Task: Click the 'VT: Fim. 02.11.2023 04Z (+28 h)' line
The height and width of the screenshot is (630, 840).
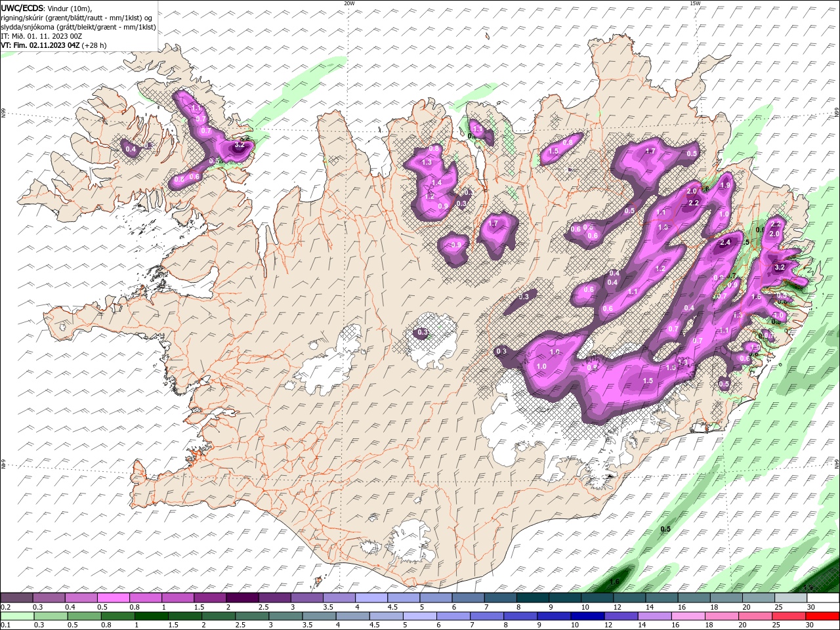Action: (x=54, y=45)
